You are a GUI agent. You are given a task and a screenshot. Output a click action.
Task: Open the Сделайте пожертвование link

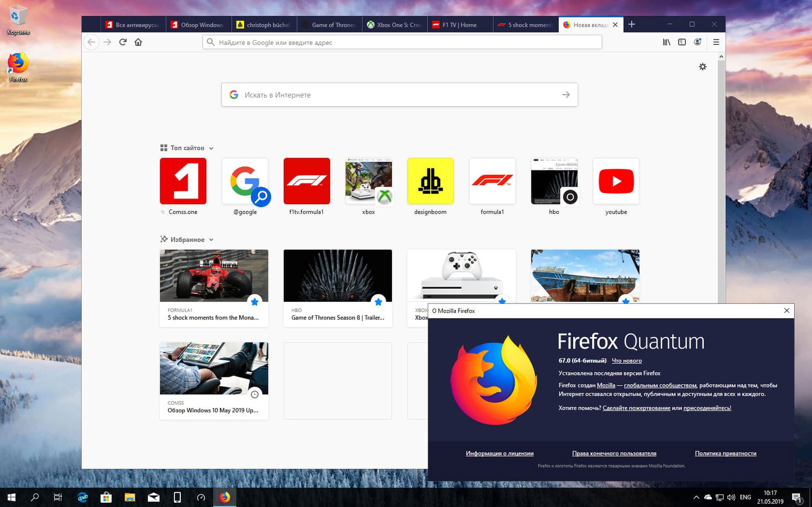tap(637, 407)
